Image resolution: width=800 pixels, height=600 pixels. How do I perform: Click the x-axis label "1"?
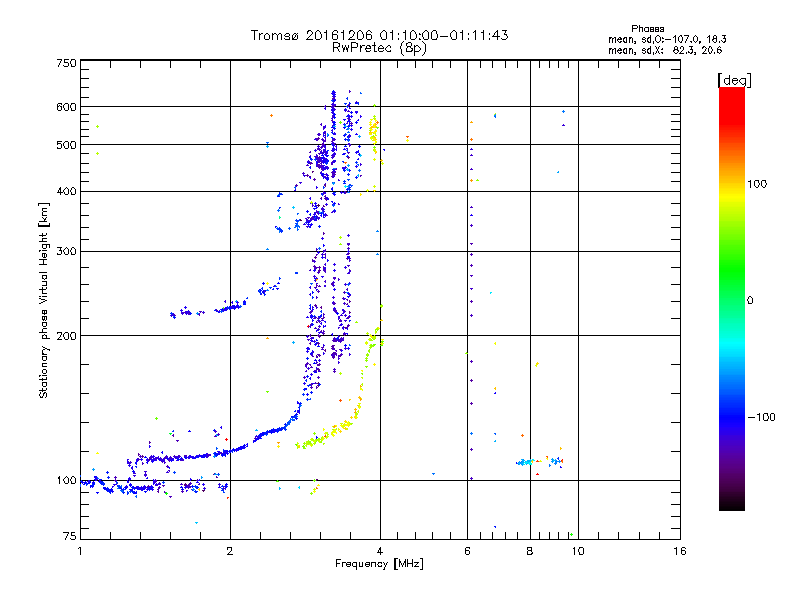pyautogui.click(x=80, y=551)
